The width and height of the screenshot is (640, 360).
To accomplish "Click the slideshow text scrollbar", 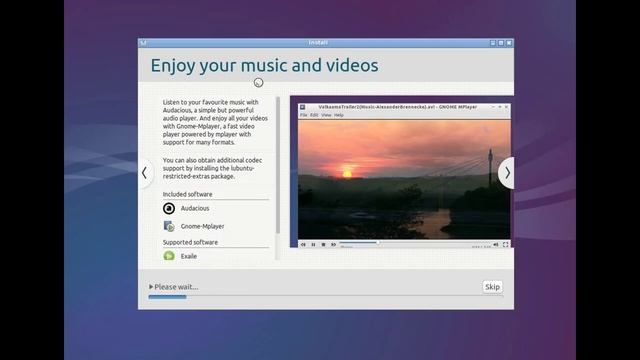I will 278,165.
